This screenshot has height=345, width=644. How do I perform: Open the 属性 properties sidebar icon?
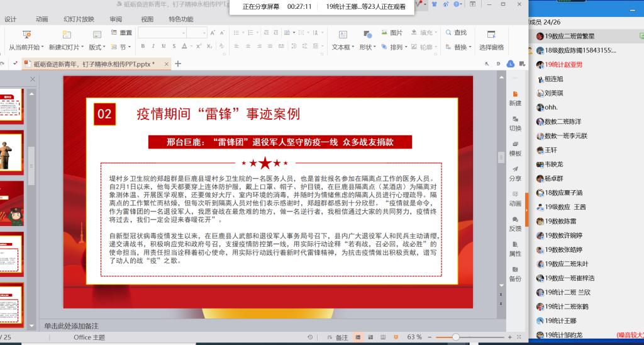pyautogui.click(x=515, y=249)
